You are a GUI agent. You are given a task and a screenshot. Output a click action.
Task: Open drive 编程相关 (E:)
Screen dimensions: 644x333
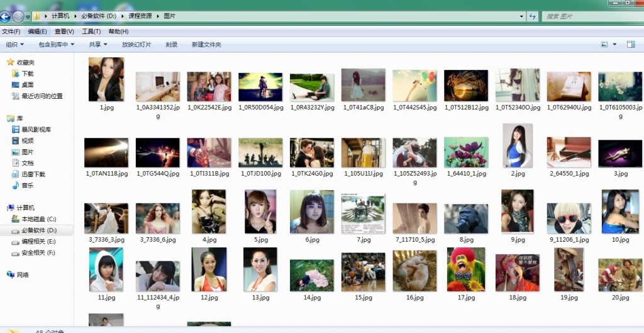(x=34, y=241)
